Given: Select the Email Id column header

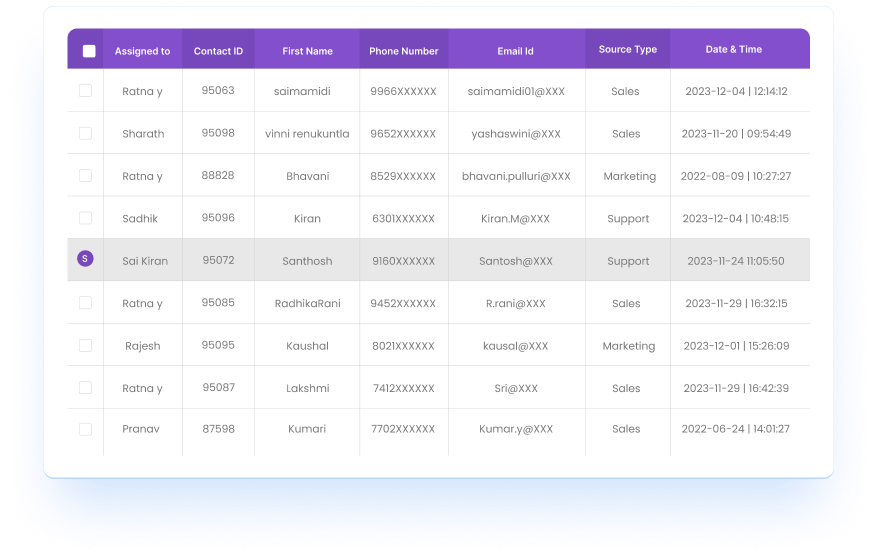Looking at the screenshot, I should pyautogui.click(x=515, y=51).
